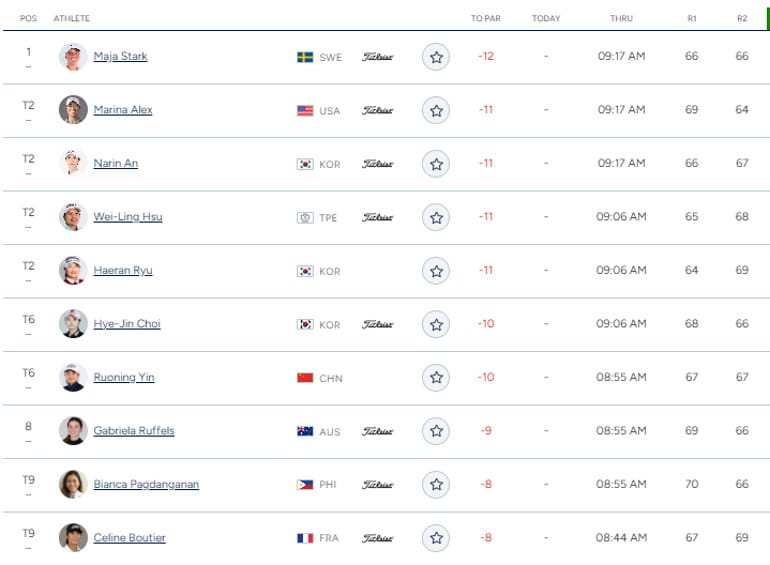The image size is (770, 565).
Task: Click Narin An's profile photo
Action: click(x=73, y=163)
